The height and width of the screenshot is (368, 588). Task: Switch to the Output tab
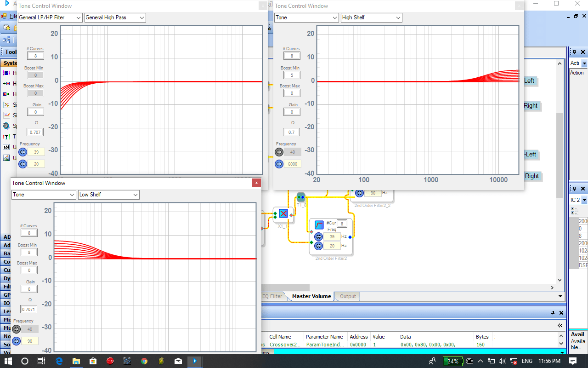pyautogui.click(x=348, y=296)
